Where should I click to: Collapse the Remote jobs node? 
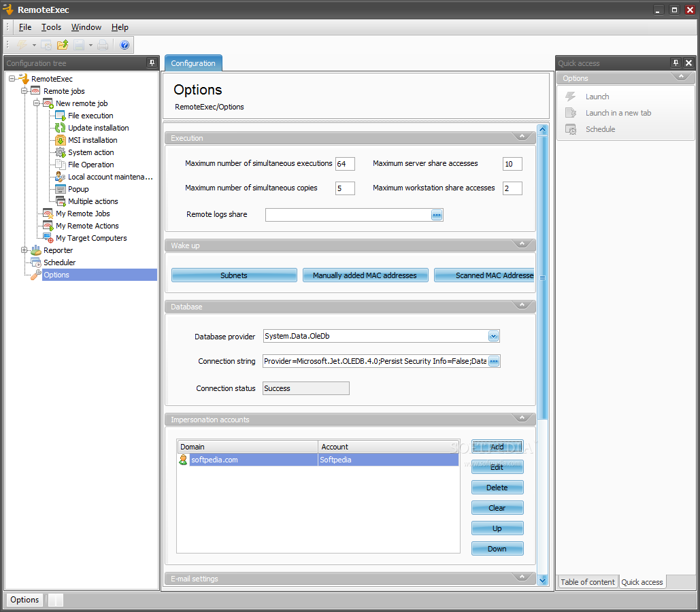[24, 91]
